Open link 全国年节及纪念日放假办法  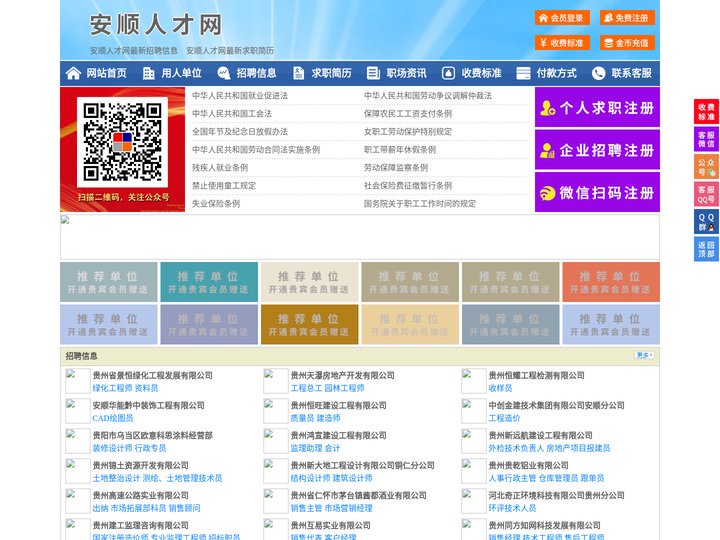(240, 132)
